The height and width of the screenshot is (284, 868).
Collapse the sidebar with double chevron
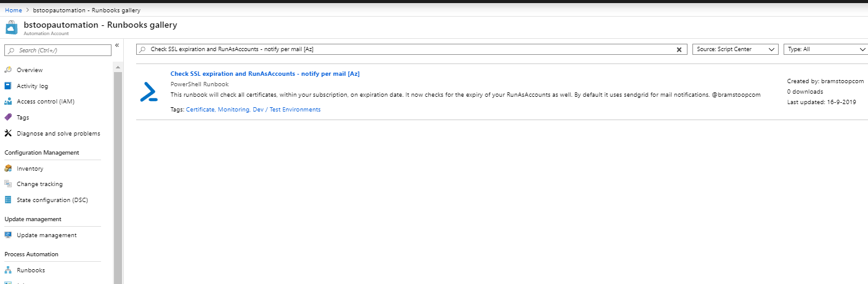pos(117,46)
